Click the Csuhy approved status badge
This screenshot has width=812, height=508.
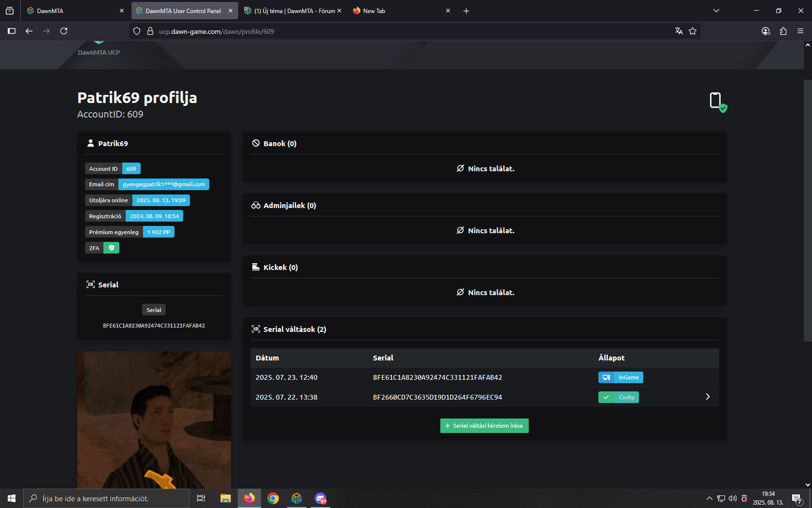619,397
